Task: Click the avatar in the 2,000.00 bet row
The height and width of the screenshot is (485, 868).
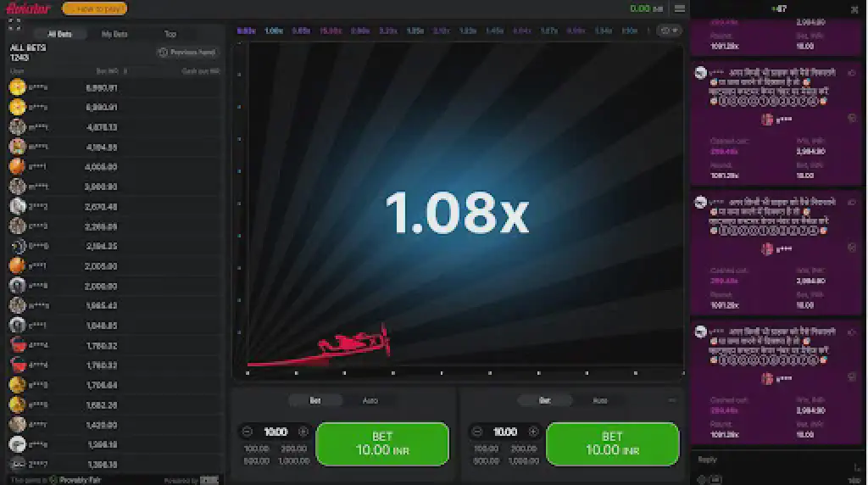Action: point(17,286)
